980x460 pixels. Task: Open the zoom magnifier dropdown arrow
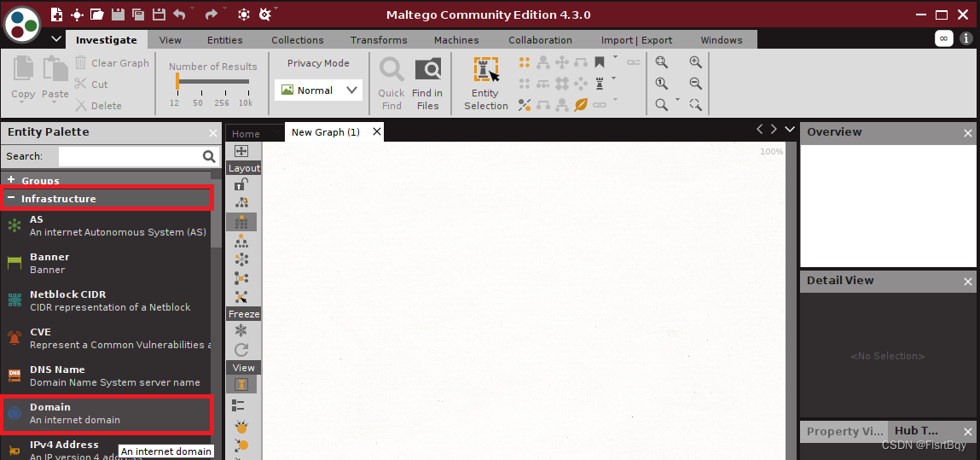[x=677, y=100]
